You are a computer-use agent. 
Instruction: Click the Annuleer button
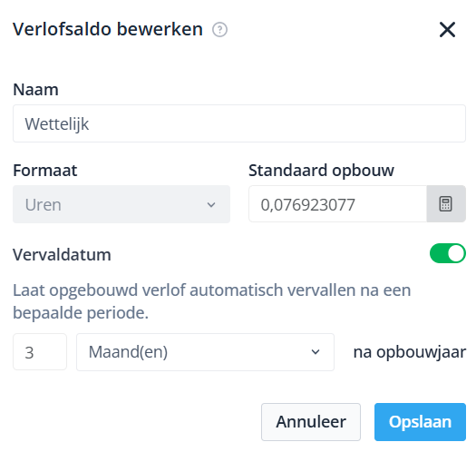tap(311, 422)
